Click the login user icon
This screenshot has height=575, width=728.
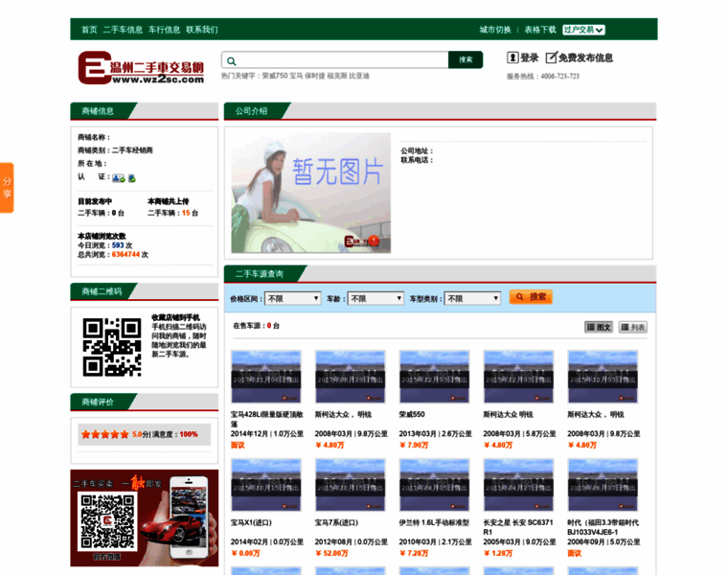512,57
